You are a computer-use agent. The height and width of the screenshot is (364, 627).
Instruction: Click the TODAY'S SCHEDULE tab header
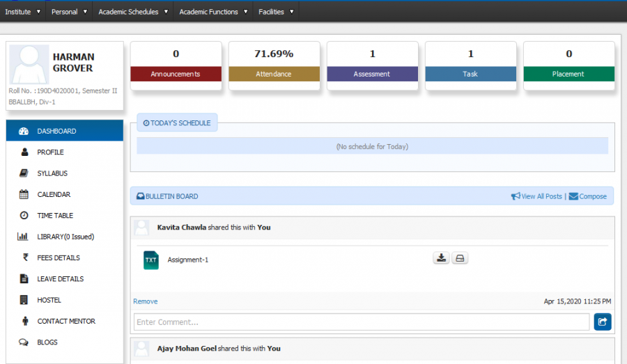click(177, 122)
